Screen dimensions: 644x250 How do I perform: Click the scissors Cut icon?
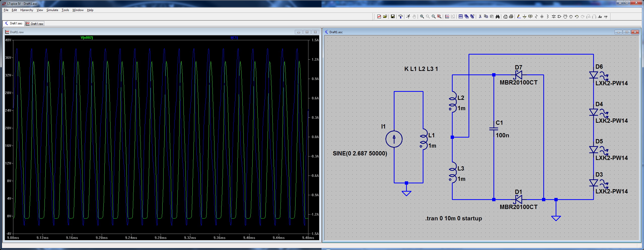pos(480,17)
